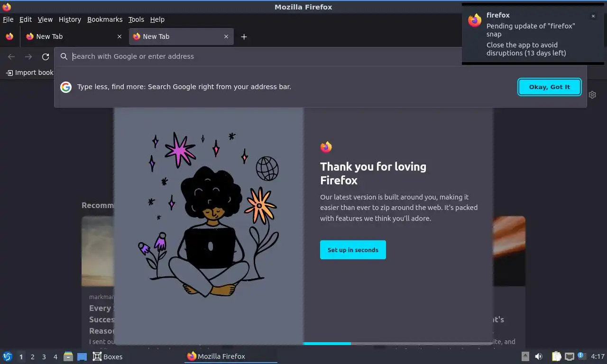The image size is (607, 364).
Task: Click the magnifier icon in the address bar
Action: coord(64,56)
